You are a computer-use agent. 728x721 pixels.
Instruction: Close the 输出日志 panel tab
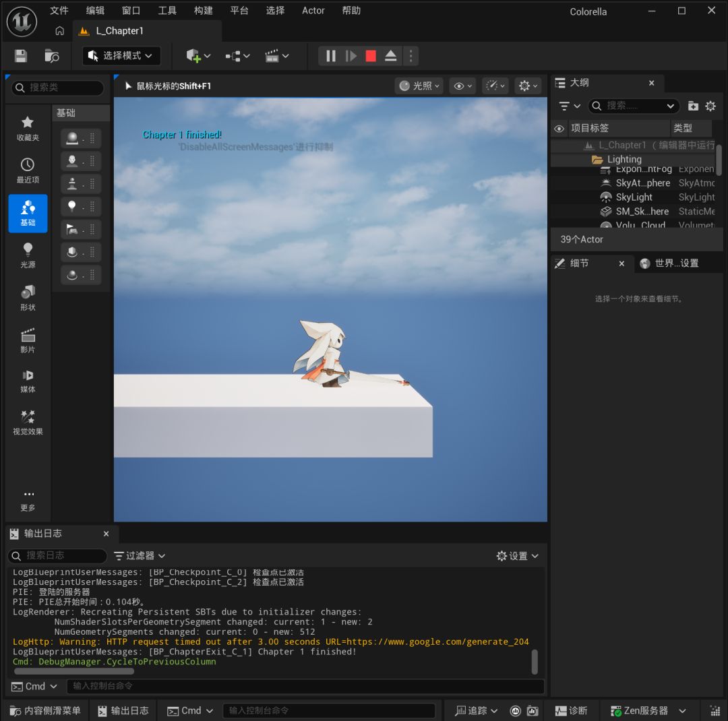(107, 534)
